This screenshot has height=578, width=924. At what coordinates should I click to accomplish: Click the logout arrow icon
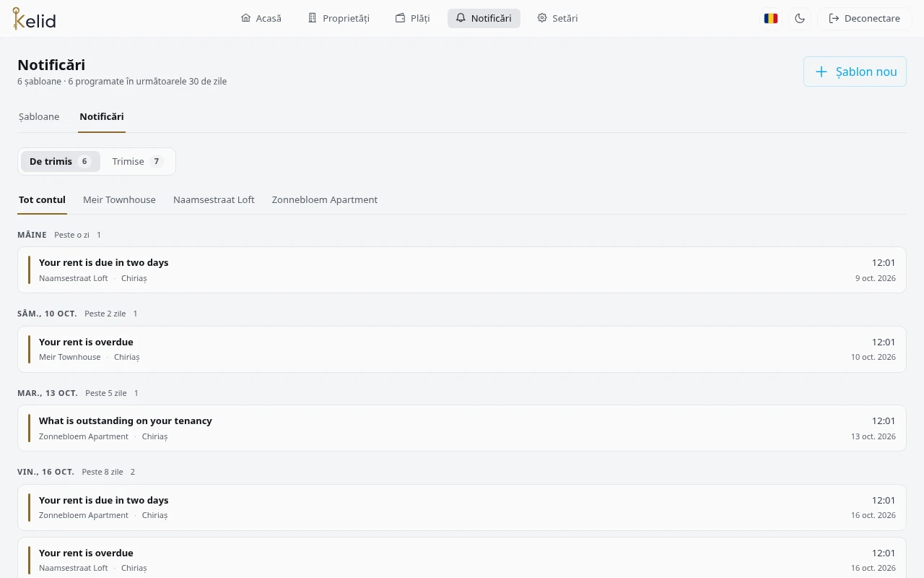pos(834,18)
